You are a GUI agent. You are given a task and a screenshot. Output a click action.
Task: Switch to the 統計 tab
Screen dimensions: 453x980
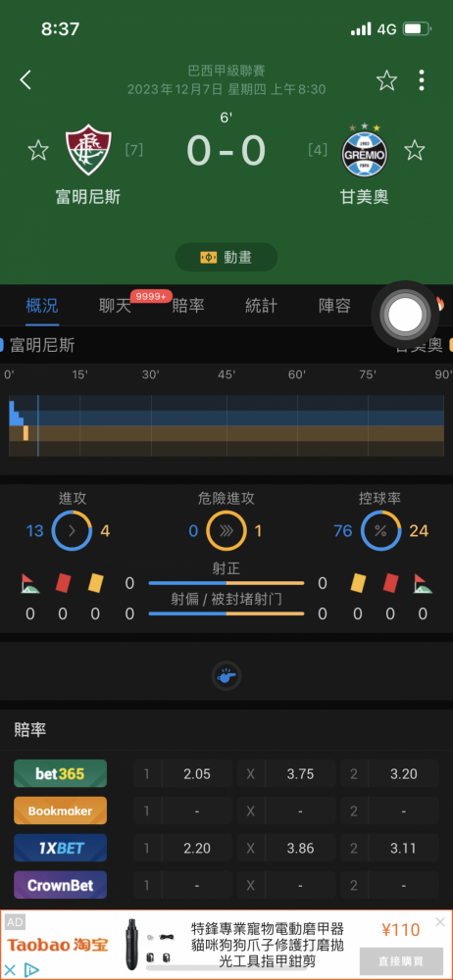point(262,306)
